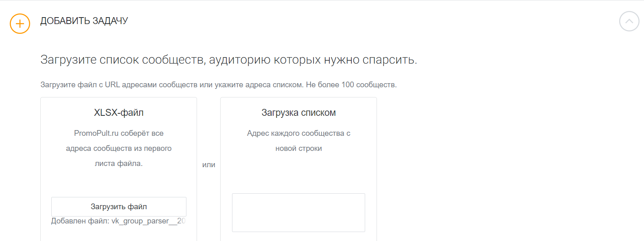The height and width of the screenshot is (241, 644).
Task: Click the "Добавлен файл:" status label
Action: pyautogui.click(x=80, y=221)
